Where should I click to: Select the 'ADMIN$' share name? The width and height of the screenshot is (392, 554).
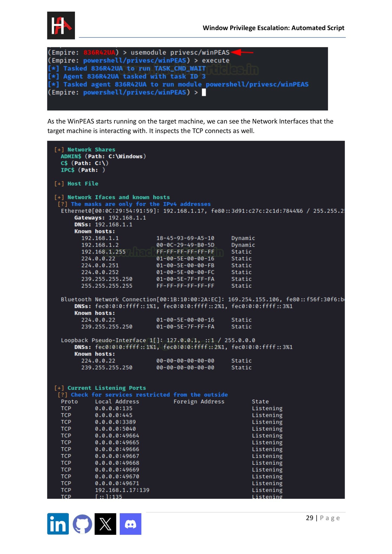coord(71,156)
